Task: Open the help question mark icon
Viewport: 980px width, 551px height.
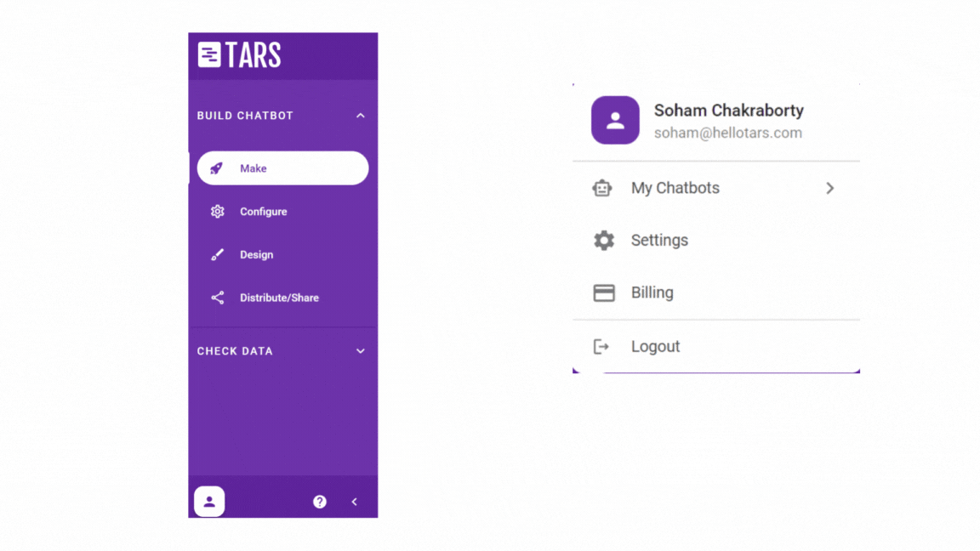Action: point(320,502)
